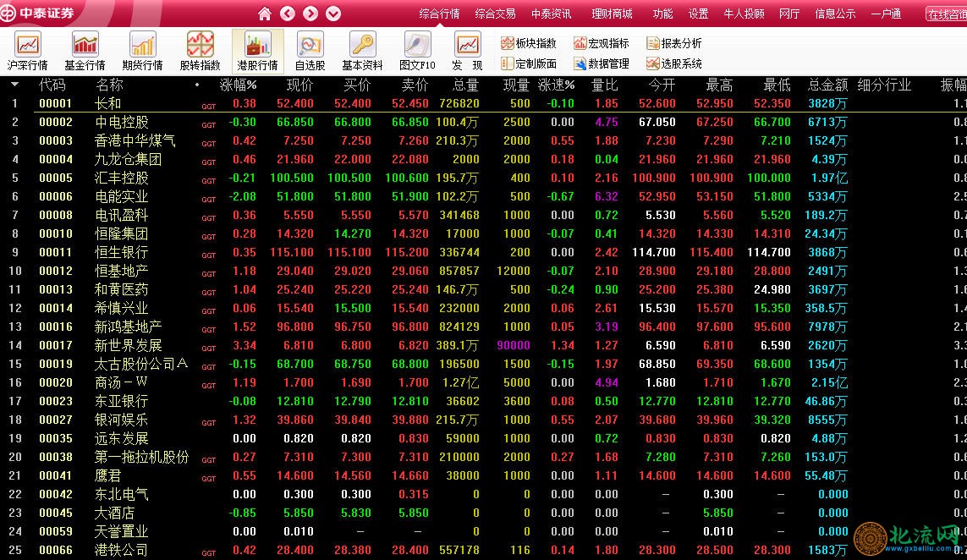Open the 中泰资讯 menu
The height and width of the screenshot is (560, 967).
(x=552, y=14)
